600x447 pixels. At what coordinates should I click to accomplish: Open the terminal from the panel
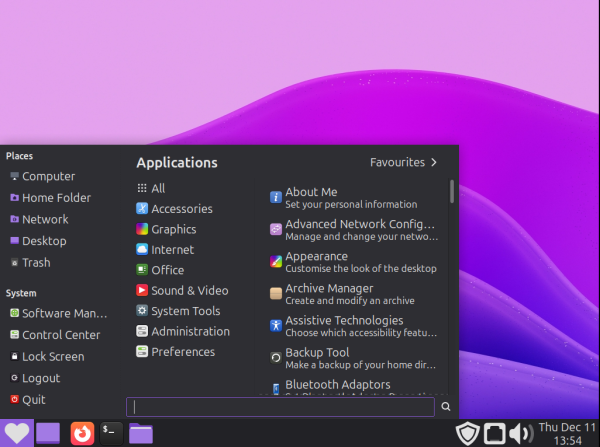coord(111,433)
